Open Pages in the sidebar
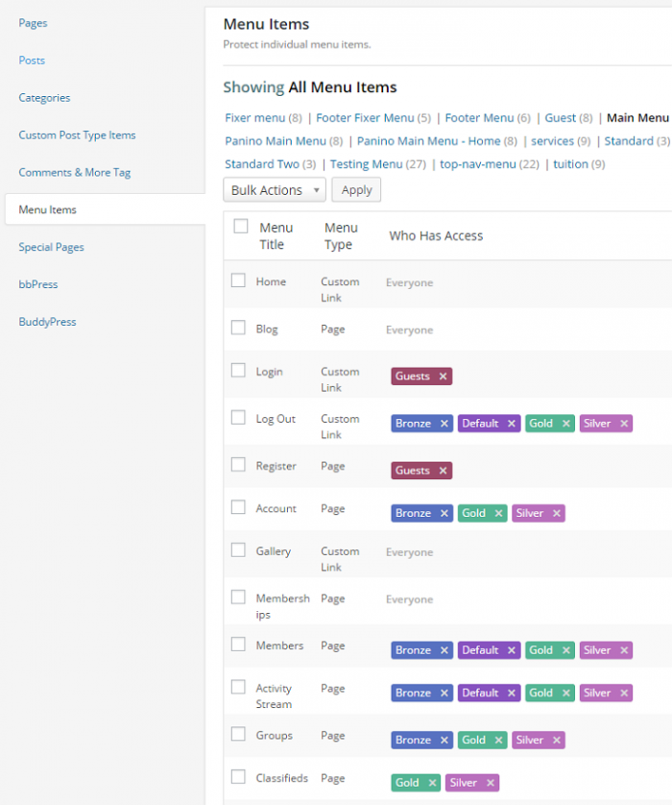This screenshot has height=805, width=672. tap(33, 23)
